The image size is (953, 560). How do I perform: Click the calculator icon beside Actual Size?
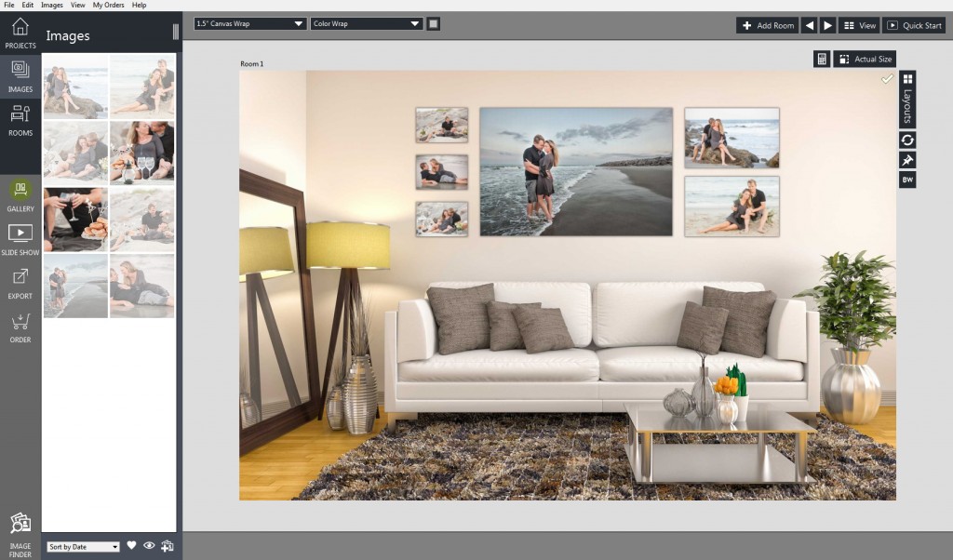click(x=822, y=59)
